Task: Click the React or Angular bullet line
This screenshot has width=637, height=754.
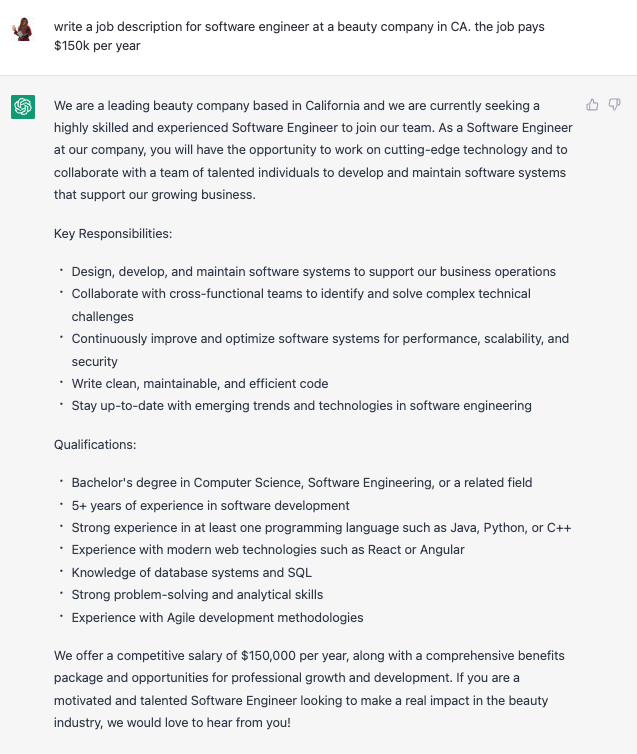Action: tap(268, 550)
